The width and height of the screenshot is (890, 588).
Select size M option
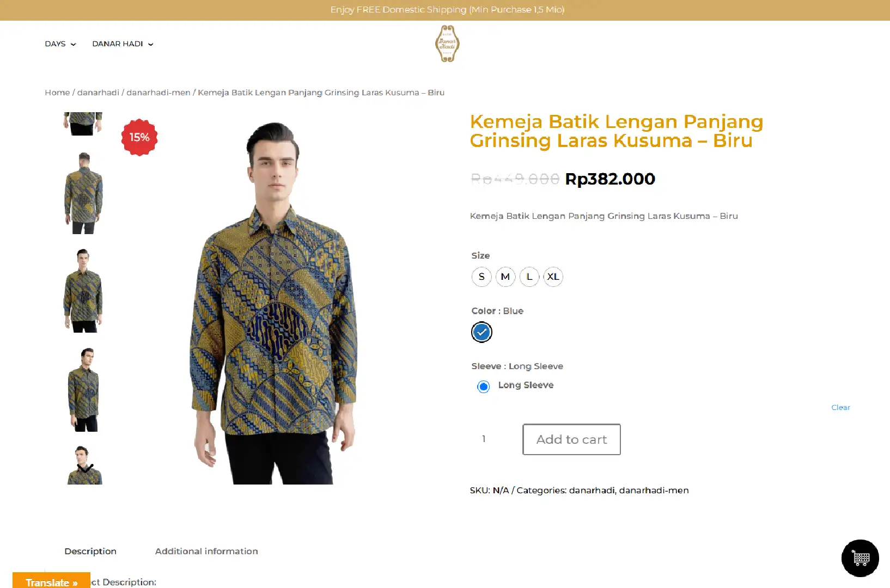pyautogui.click(x=505, y=277)
